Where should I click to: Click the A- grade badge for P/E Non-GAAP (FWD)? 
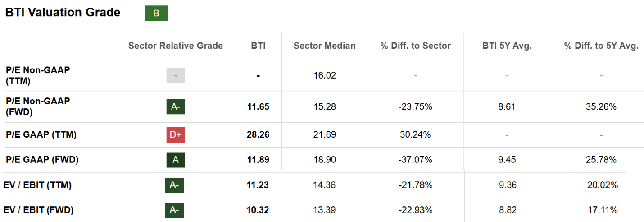pyautogui.click(x=176, y=106)
